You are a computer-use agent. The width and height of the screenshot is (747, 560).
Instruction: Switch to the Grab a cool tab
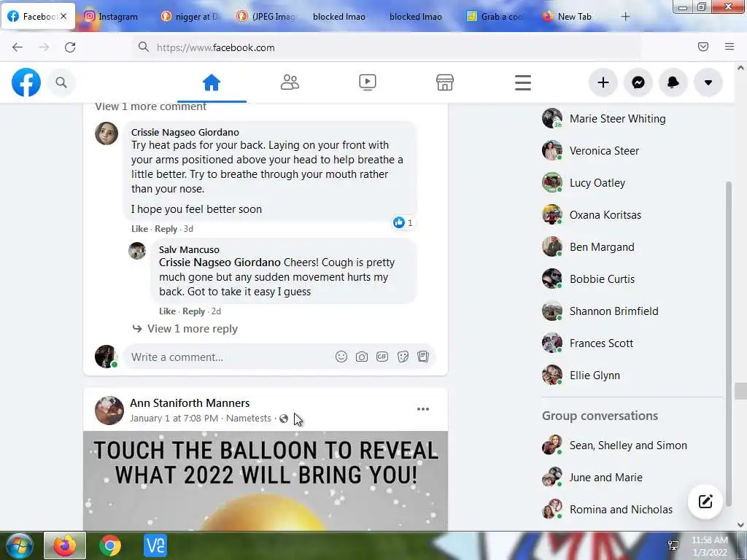(495, 17)
